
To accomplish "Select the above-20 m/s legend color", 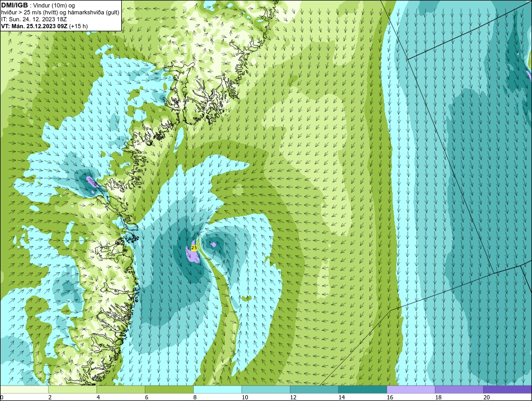I will coord(508,389).
